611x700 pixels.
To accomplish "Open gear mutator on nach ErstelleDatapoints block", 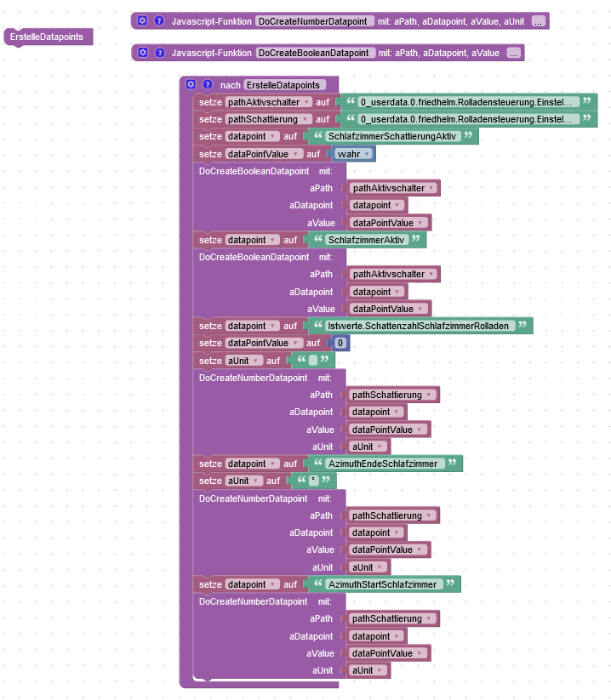I will (191, 84).
